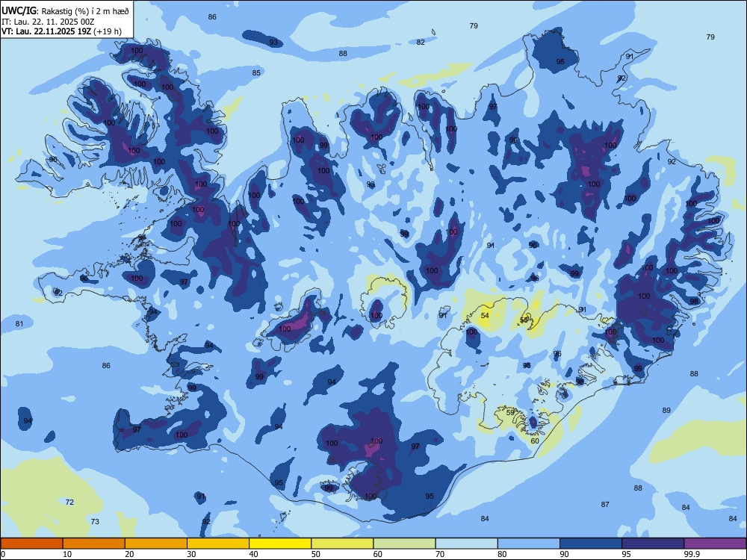Image resolution: width=747 pixels, height=560 pixels.
Task: Select the 30–40 amber legend swatch
Action: [218, 544]
